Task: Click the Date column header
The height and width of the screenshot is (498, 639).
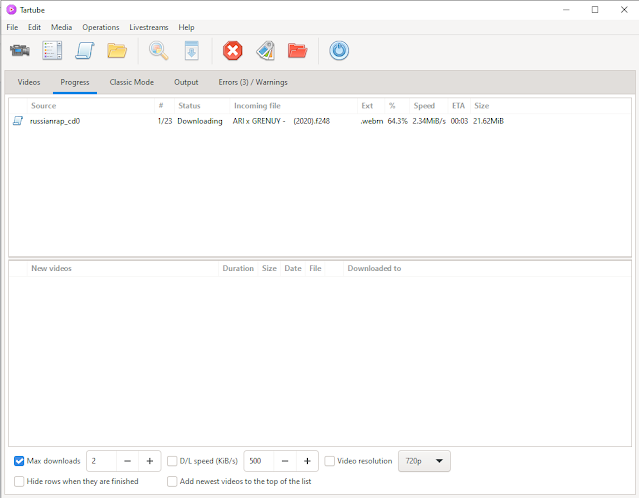Action: click(x=293, y=269)
